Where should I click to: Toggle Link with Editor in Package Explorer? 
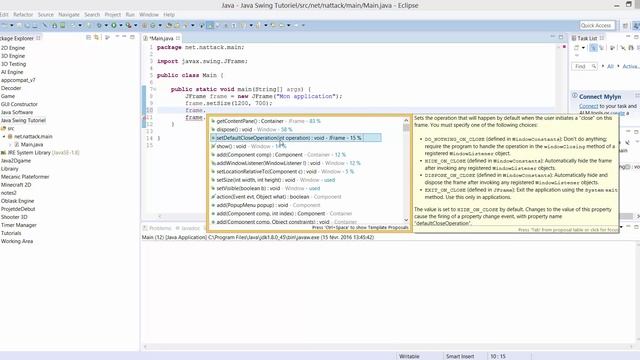point(96,37)
